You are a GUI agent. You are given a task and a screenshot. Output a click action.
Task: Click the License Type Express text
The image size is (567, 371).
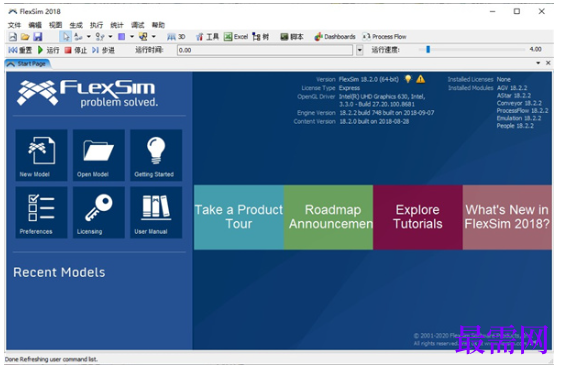coord(331,88)
